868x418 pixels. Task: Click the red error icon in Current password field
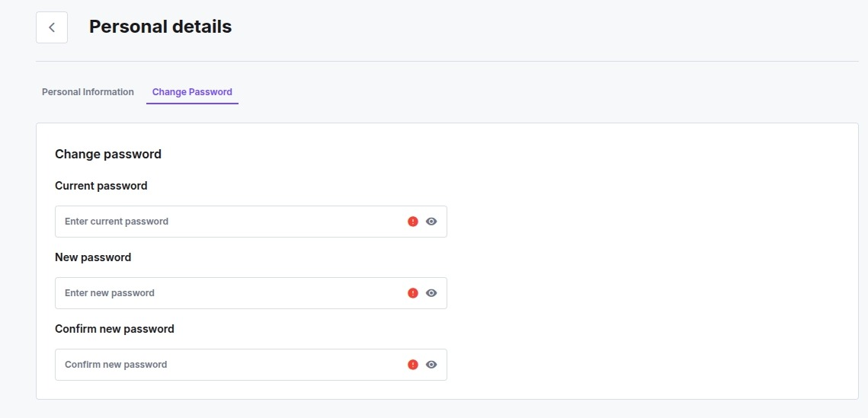[413, 222]
